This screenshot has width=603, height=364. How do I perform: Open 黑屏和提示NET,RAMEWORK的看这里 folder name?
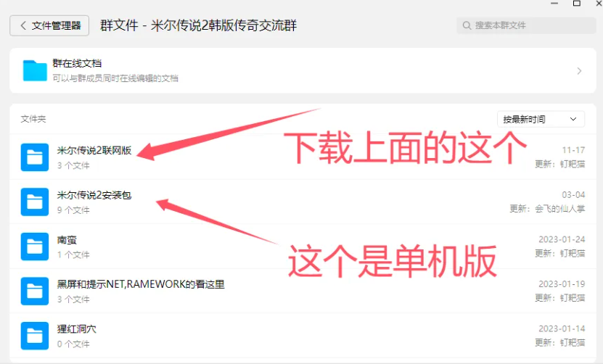click(141, 284)
